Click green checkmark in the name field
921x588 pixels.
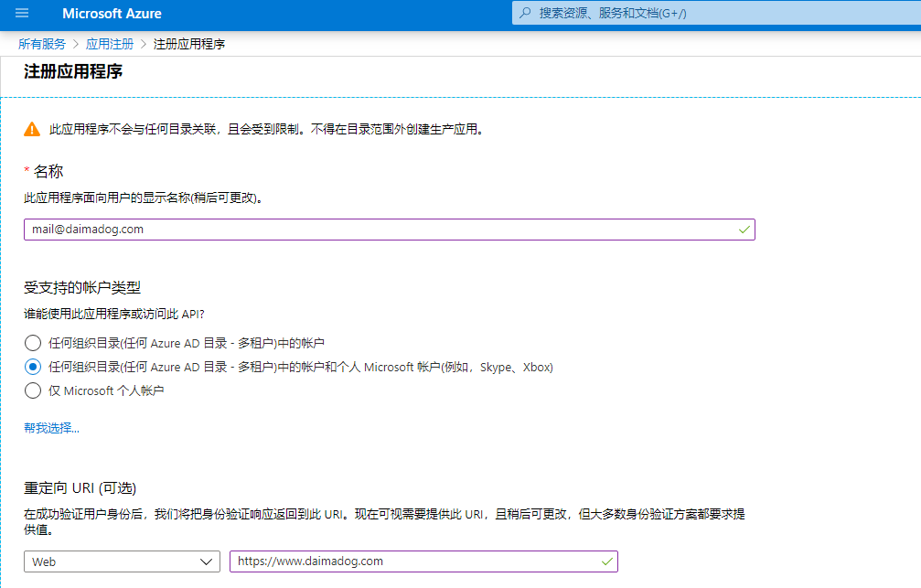(x=744, y=230)
